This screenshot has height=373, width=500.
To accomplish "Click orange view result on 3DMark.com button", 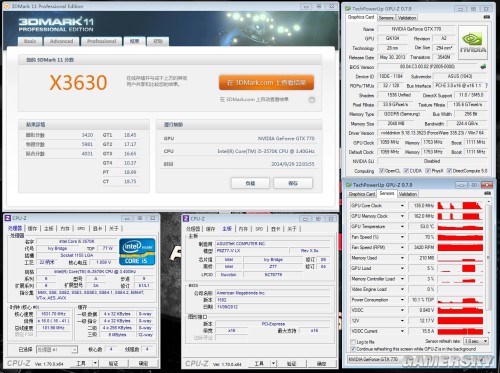I will click(x=266, y=83).
